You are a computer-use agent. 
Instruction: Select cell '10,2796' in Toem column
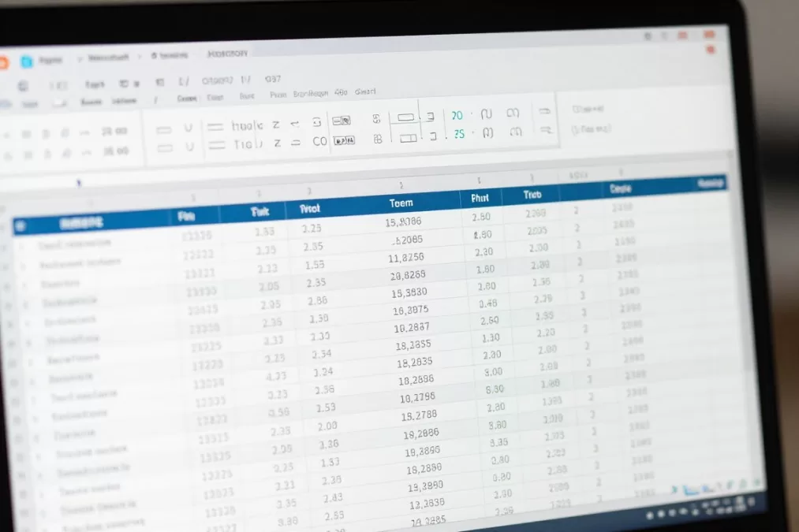click(416, 397)
